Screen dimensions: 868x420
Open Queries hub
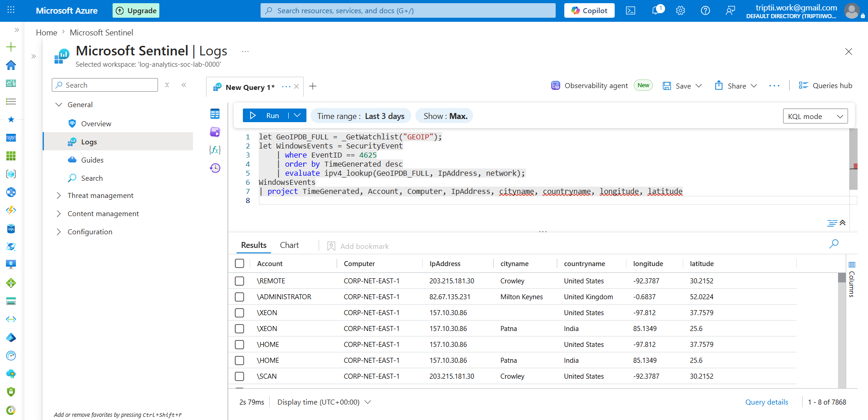[x=825, y=85]
